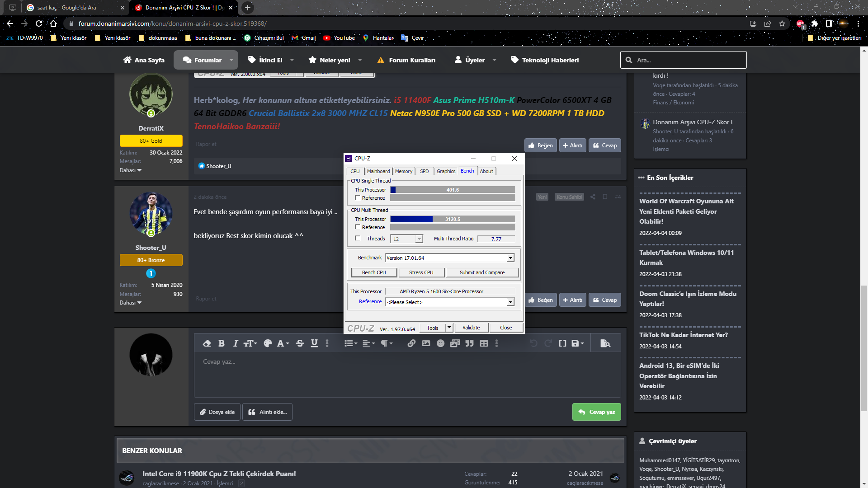Open the Forumlar menu dropdown arrow
This screenshot has width=868, height=488.
click(x=231, y=60)
